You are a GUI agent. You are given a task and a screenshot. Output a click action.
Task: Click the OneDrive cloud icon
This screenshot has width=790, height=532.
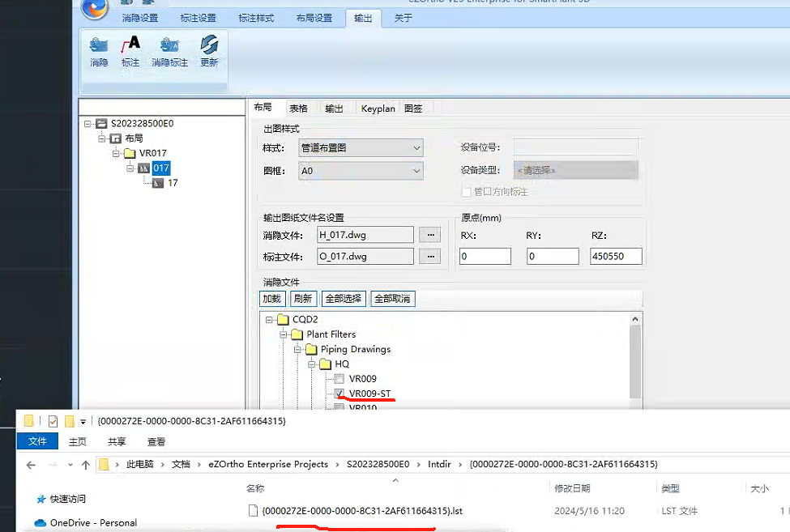point(41,523)
